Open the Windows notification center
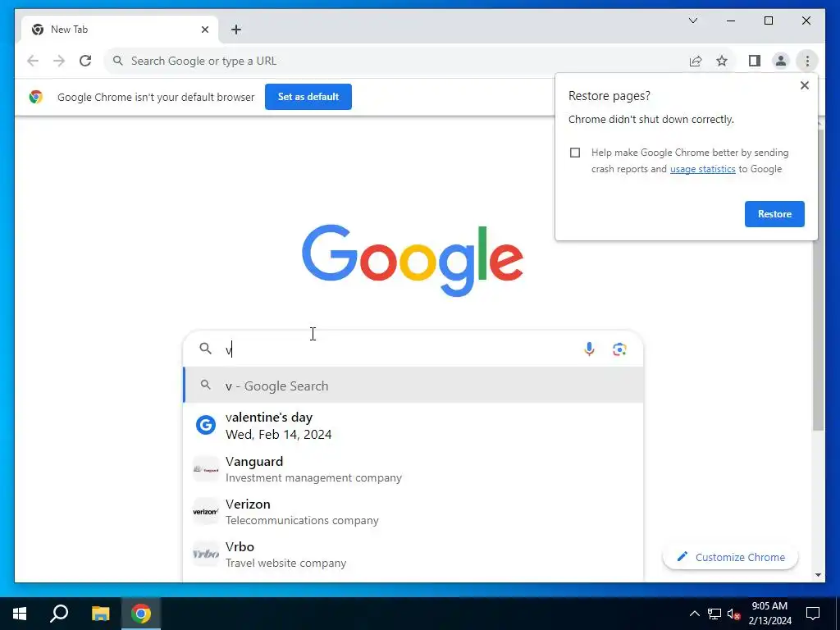 pos(813,614)
